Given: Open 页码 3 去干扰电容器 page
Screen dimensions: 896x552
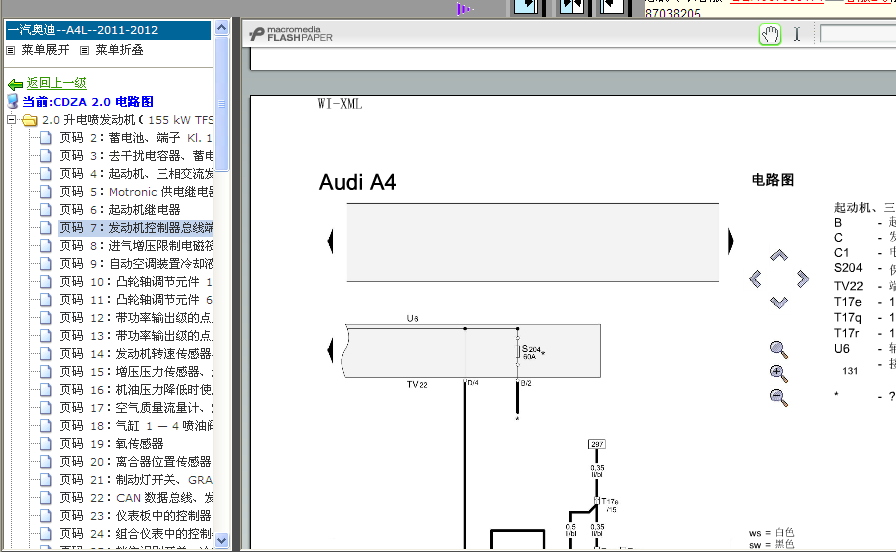Looking at the screenshot, I should (x=136, y=155).
